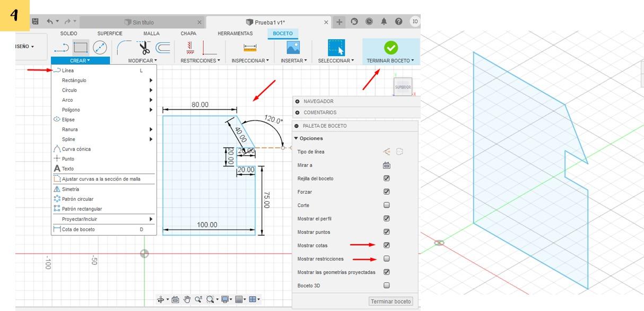Collapse the Opciones section

(x=296, y=138)
